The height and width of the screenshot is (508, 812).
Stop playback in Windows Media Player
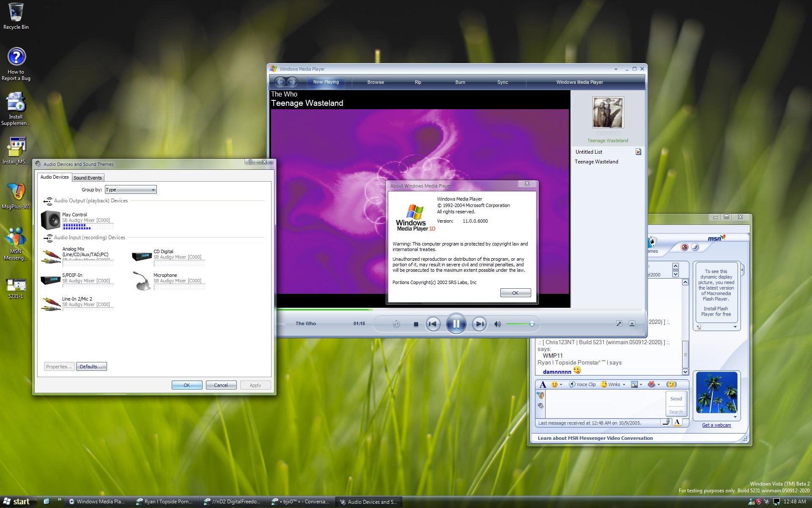pos(416,324)
